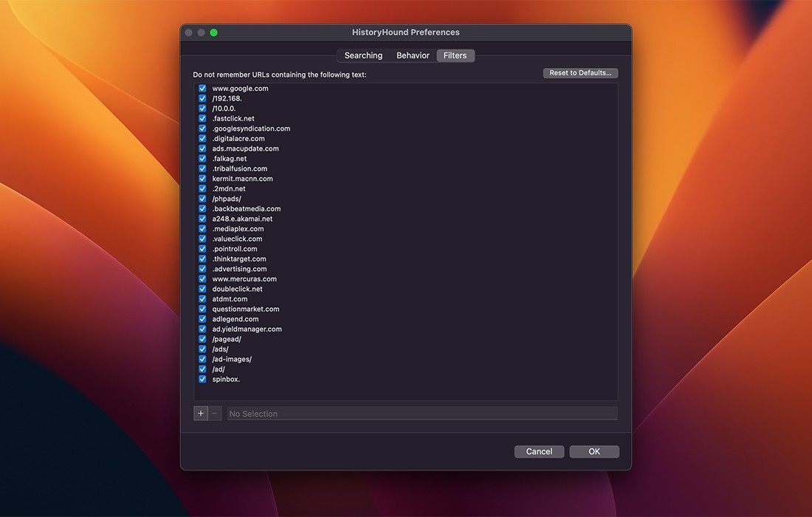Viewport: 812px width, 517px height.
Task: Click the Cancel button
Action: click(x=539, y=451)
